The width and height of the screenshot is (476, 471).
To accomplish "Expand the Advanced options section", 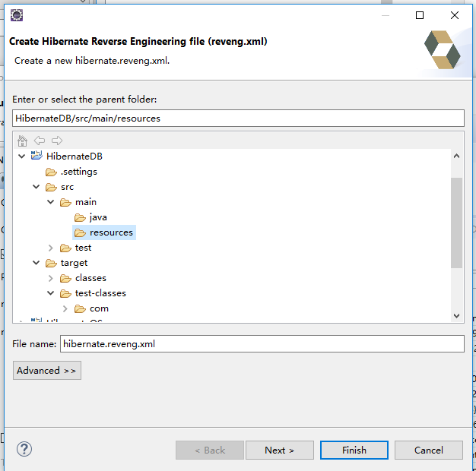I will point(47,370).
